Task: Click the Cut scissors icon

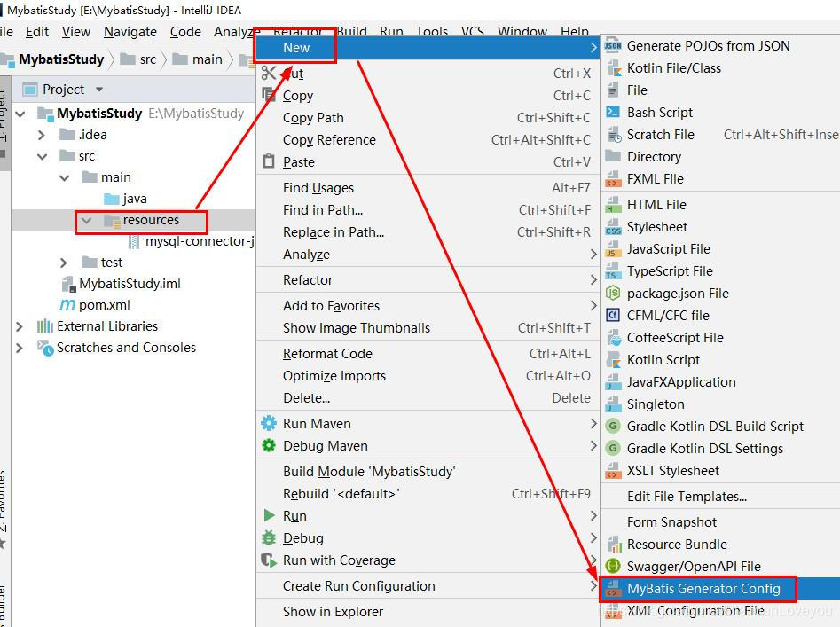Action: click(x=269, y=73)
